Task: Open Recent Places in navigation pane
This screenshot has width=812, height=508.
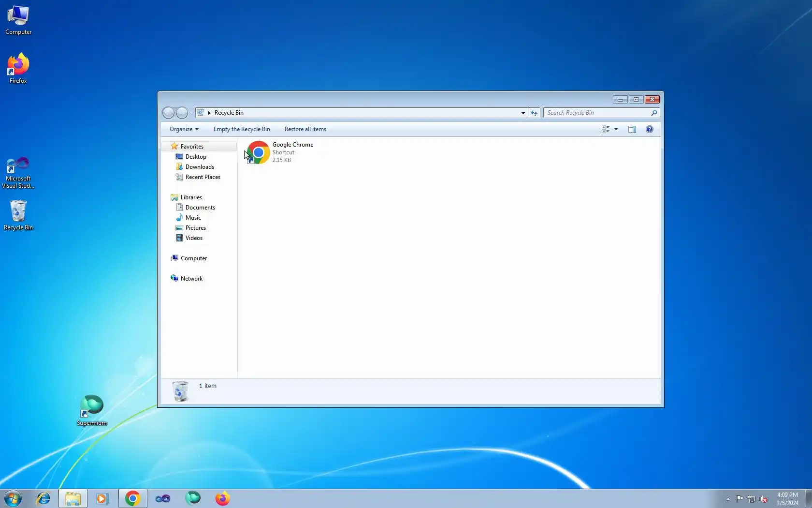Action: pos(203,177)
